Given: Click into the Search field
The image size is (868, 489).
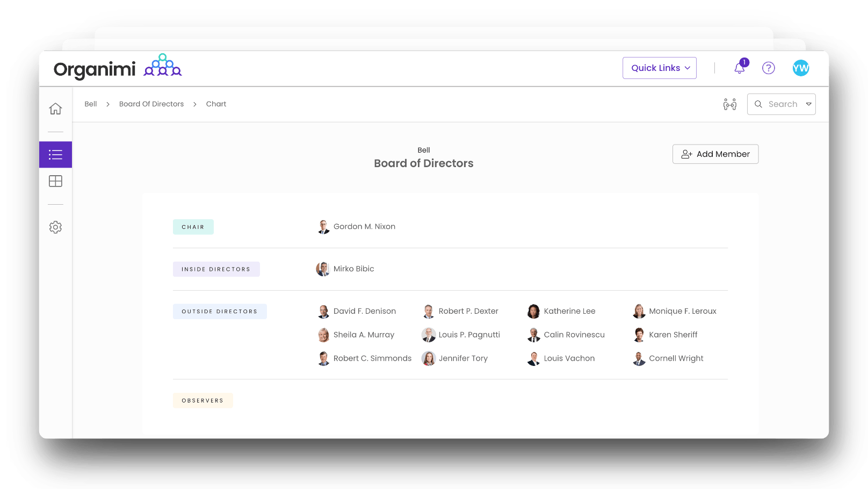Looking at the screenshot, I should click(x=783, y=104).
